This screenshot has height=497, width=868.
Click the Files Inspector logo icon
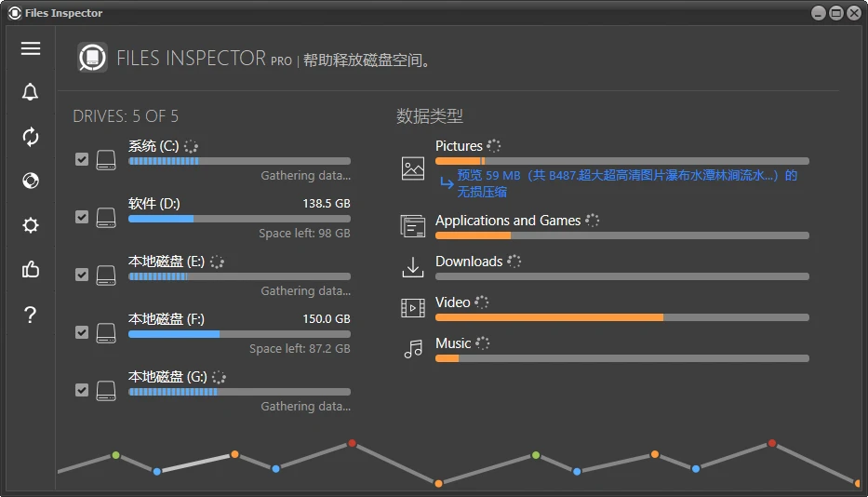92,57
